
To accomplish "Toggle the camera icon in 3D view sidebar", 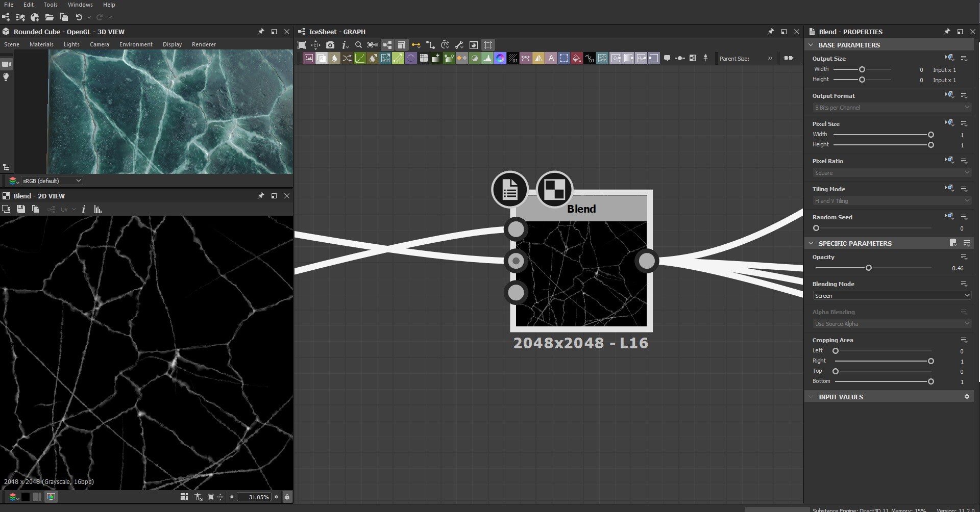I will point(7,64).
